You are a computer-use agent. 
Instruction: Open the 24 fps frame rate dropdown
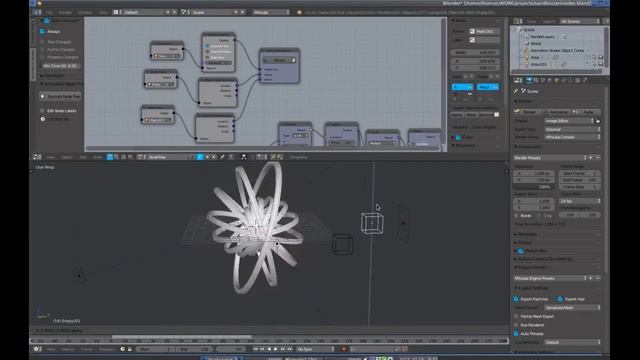pos(579,201)
